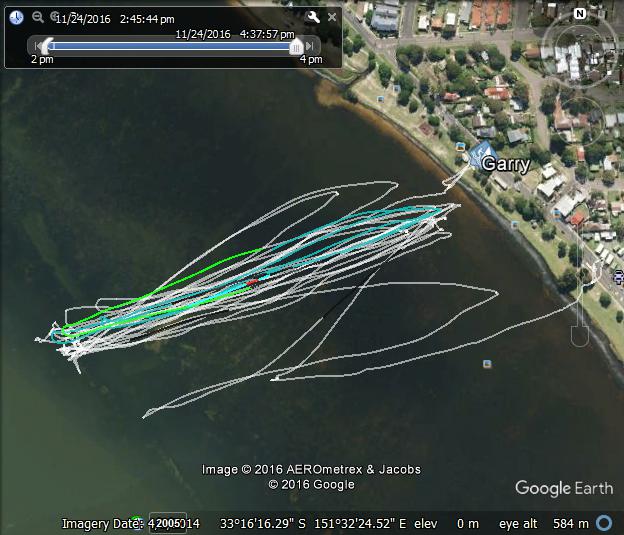
Task: Click the left time range handle
Action: click(48, 45)
